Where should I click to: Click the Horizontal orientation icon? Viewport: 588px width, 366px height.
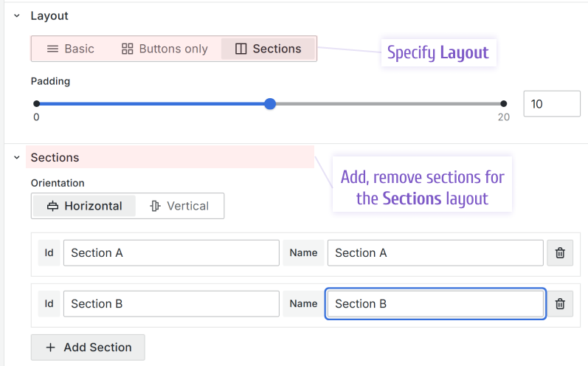(52, 206)
